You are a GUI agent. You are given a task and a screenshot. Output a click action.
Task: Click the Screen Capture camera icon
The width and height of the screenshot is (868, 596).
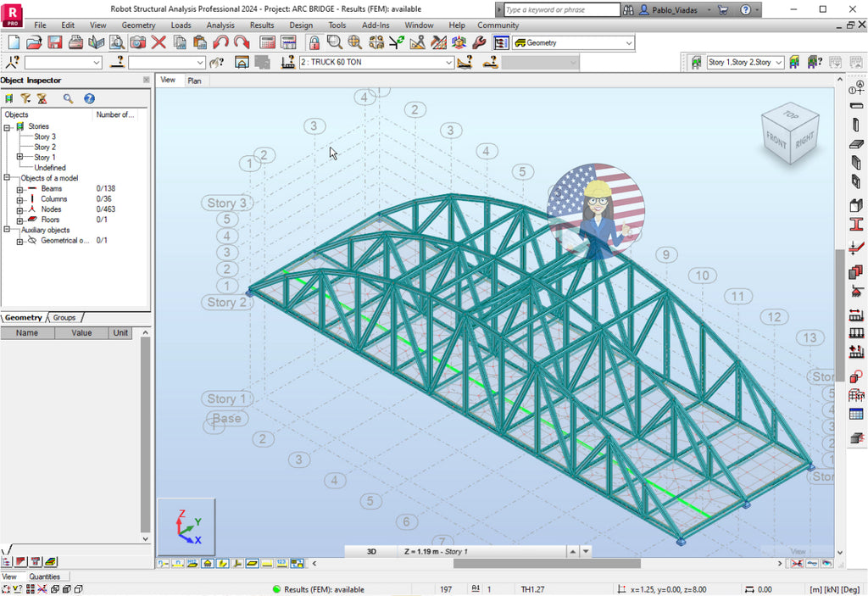point(136,42)
